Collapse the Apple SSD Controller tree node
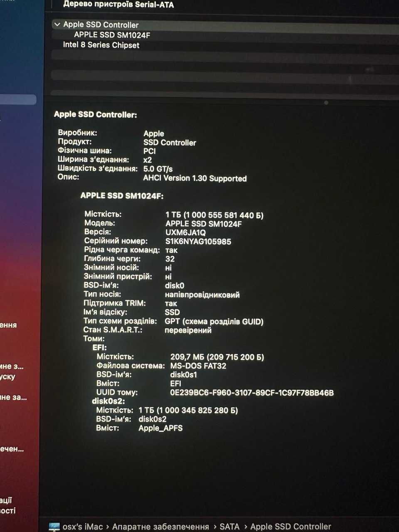The width and height of the screenshot is (399, 532). (x=57, y=25)
